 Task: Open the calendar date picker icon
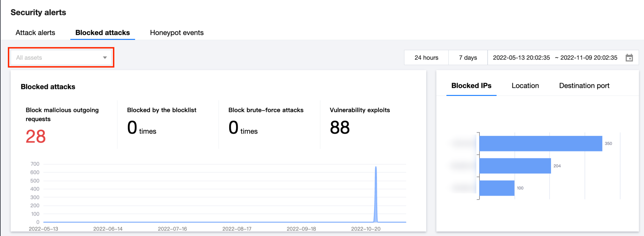[629, 58]
